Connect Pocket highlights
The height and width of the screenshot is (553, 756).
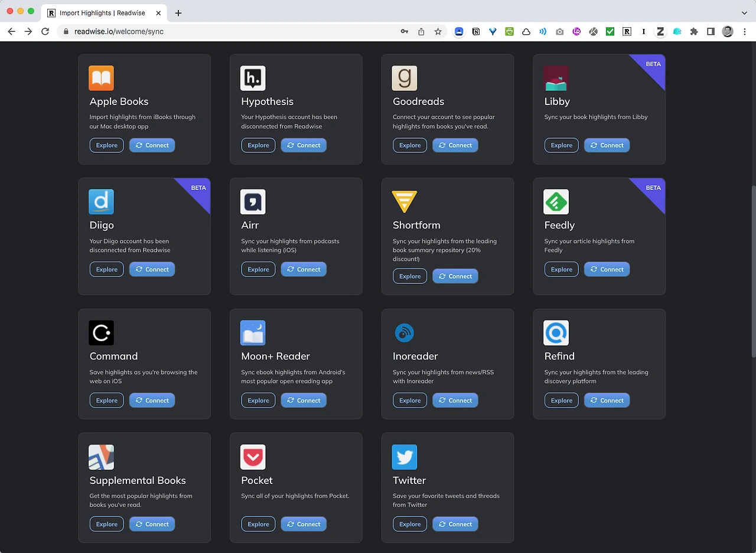[x=304, y=524]
